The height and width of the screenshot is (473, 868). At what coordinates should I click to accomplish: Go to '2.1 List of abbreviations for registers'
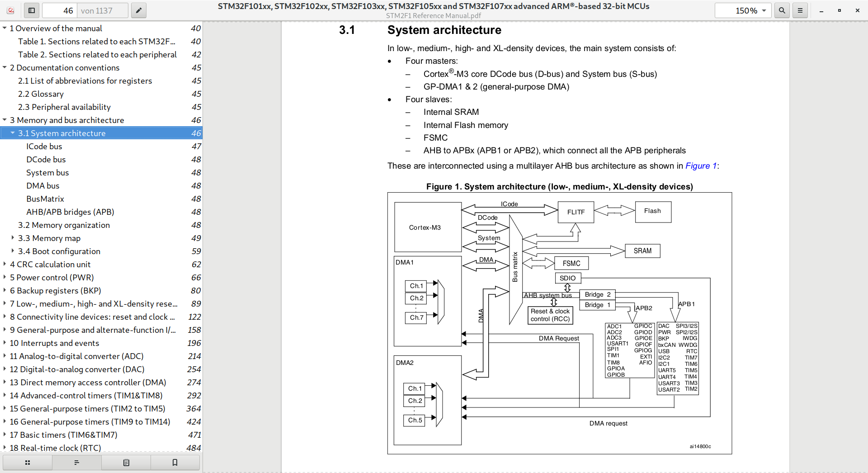[x=101, y=80]
